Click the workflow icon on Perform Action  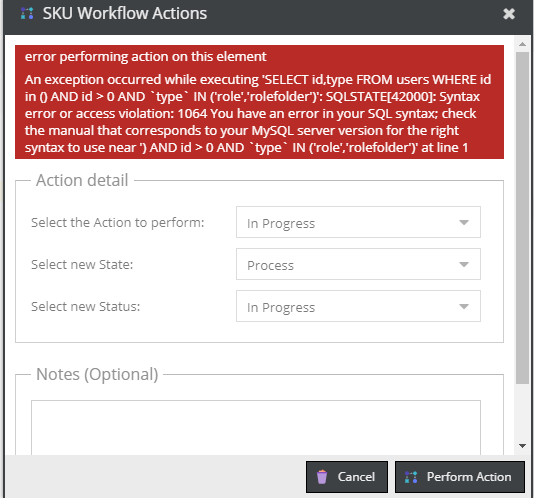(411, 477)
